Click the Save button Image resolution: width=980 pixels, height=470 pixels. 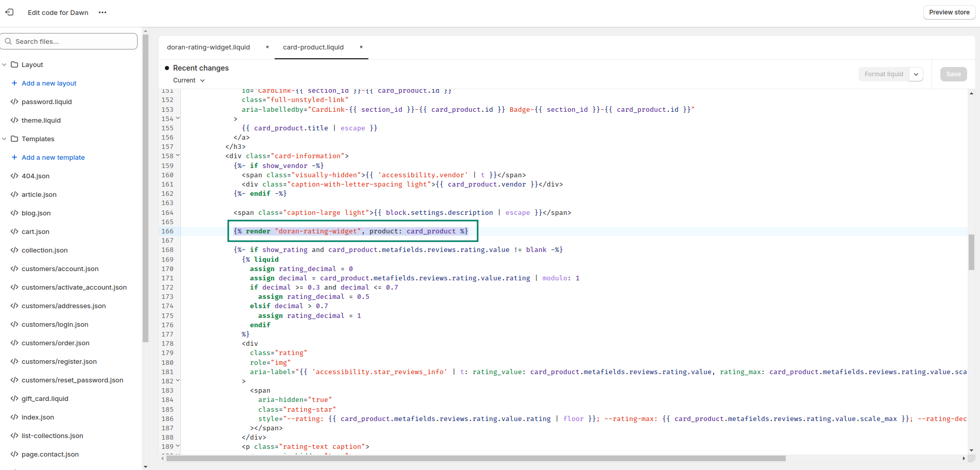click(953, 74)
